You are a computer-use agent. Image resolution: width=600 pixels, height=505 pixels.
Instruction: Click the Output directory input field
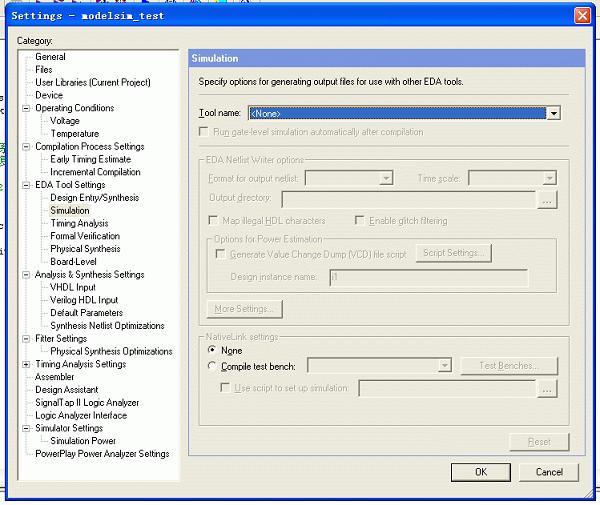[409, 199]
